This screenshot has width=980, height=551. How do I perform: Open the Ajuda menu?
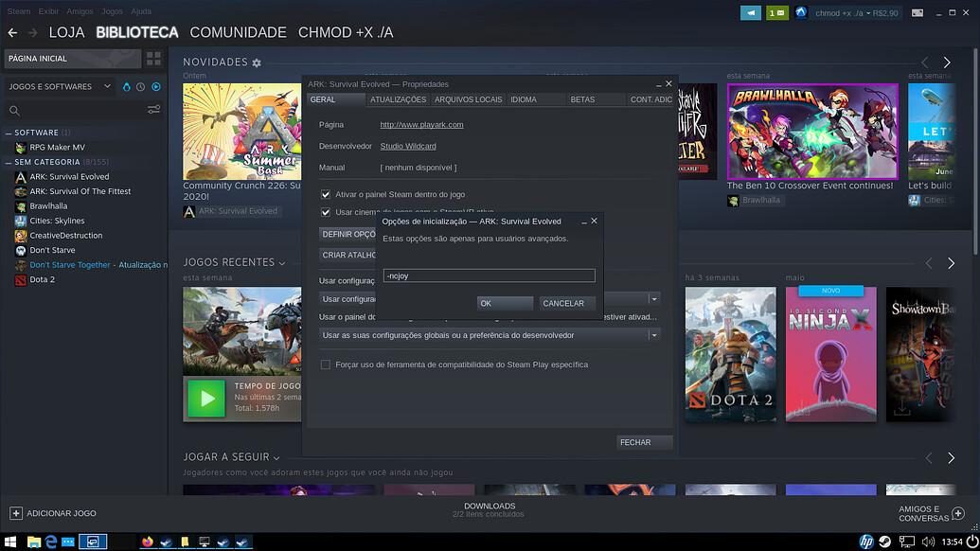pos(141,11)
